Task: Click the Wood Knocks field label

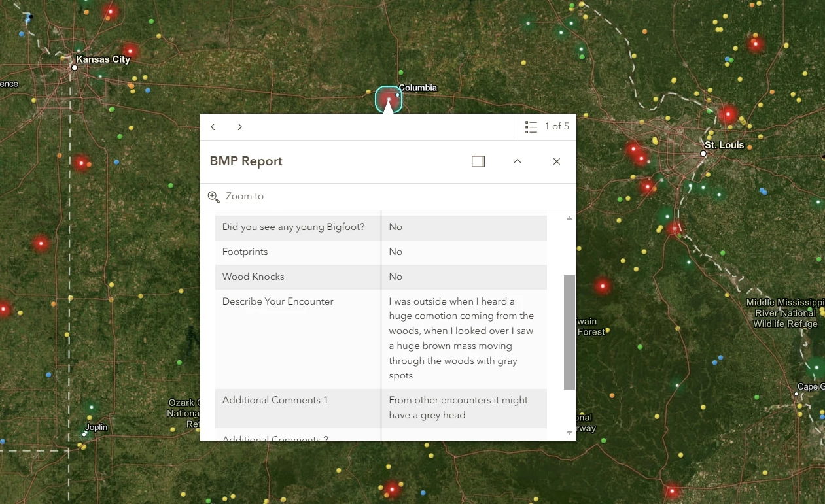Action: [253, 277]
